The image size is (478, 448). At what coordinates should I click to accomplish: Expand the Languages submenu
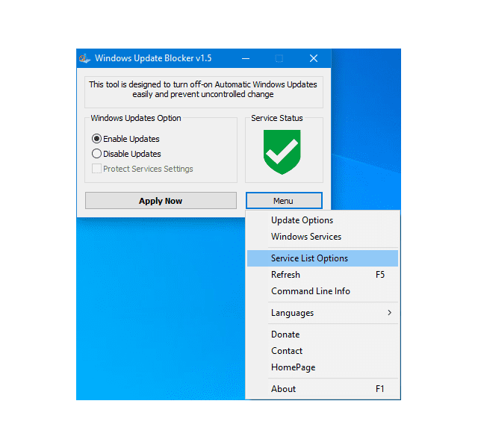pos(323,313)
